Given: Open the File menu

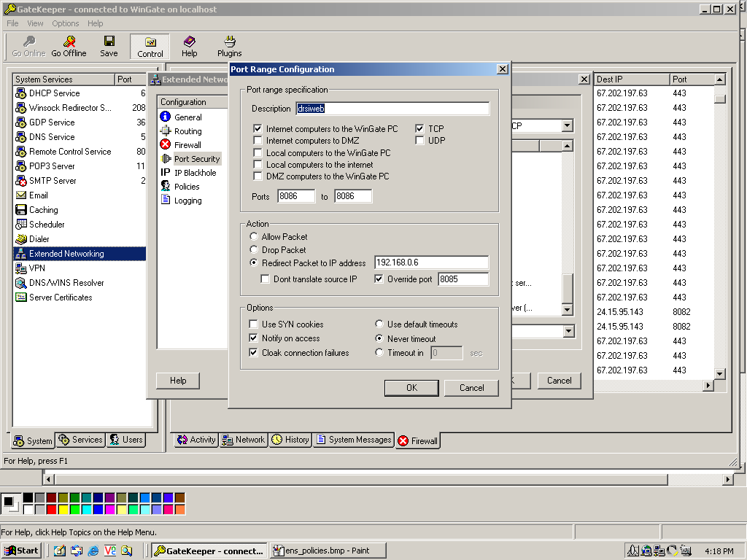Looking at the screenshot, I should 12,23.
